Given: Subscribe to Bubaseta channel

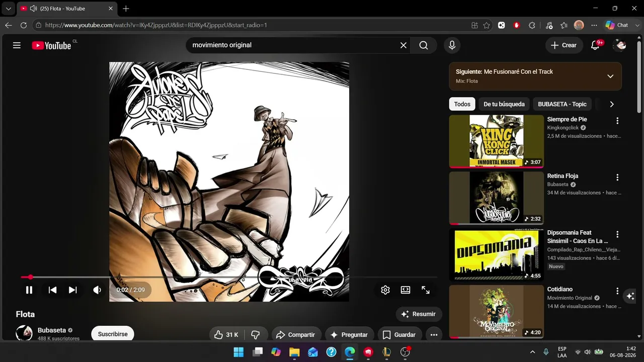Looking at the screenshot, I should pos(113,334).
